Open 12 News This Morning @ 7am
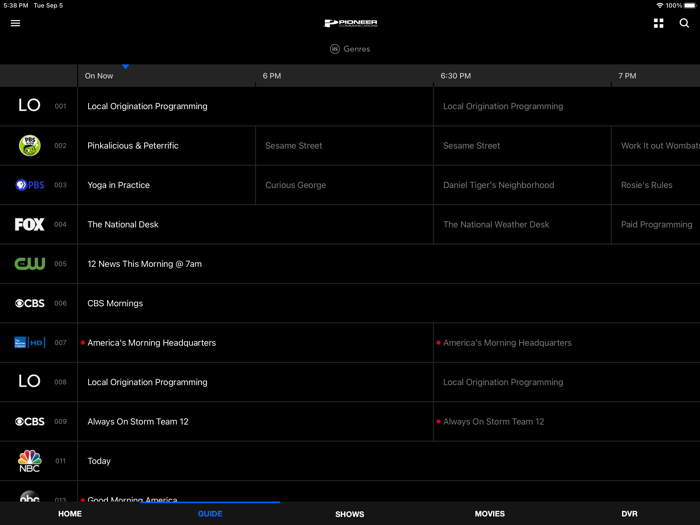700x525 pixels. 389,264
